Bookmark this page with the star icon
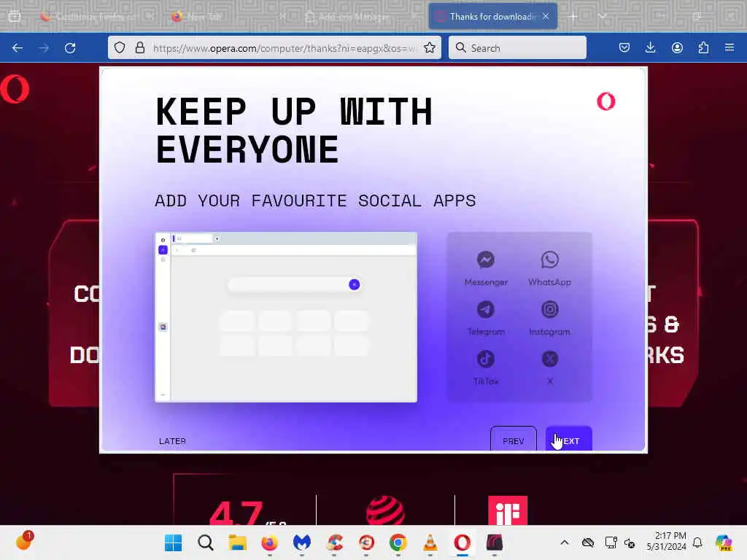This screenshot has height=560, width=747. [429, 47]
